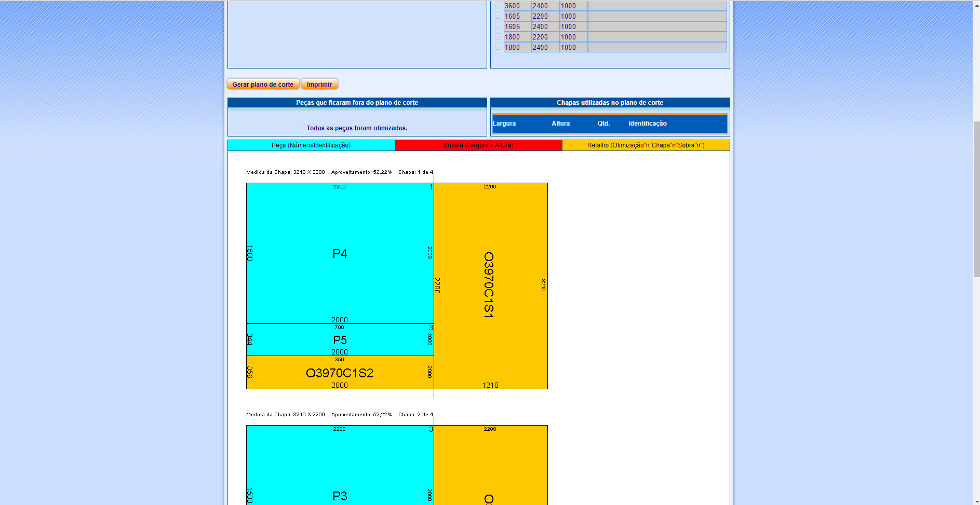Check the box for the 3600 x 2400 sheet

(498, 6)
